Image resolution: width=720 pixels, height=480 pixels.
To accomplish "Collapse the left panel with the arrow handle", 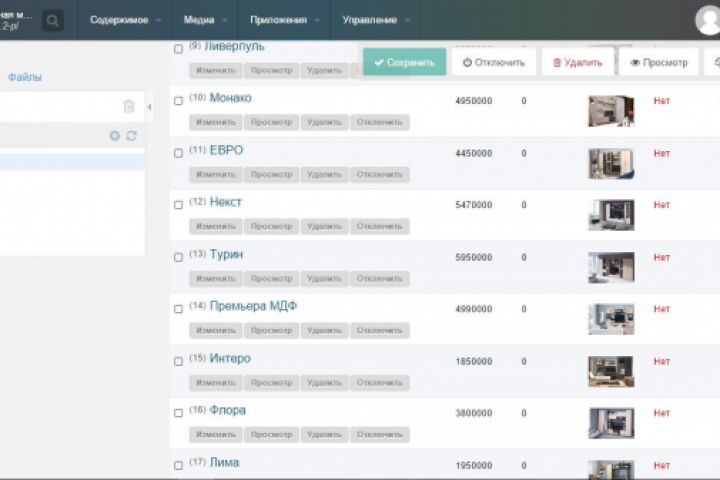I will [150, 107].
